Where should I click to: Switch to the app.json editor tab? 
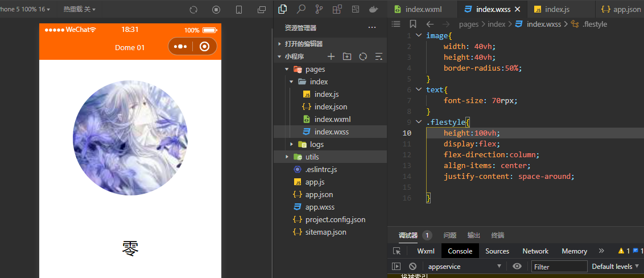click(x=620, y=9)
